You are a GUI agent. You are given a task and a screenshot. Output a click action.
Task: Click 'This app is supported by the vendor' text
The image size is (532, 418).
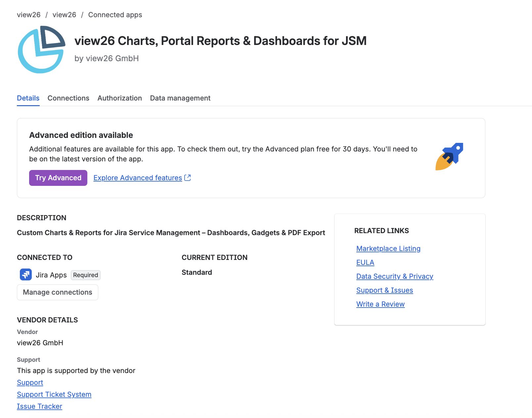pos(76,371)
